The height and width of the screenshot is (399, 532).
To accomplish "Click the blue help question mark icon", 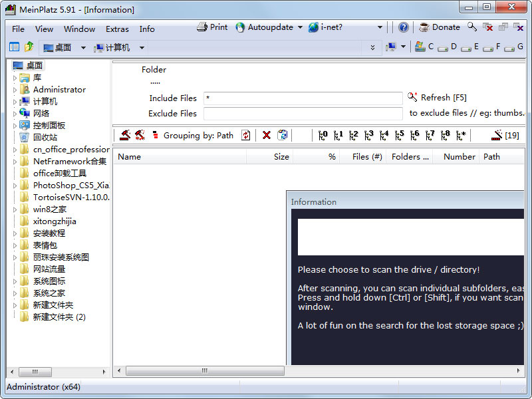I will tap(404, 27).
